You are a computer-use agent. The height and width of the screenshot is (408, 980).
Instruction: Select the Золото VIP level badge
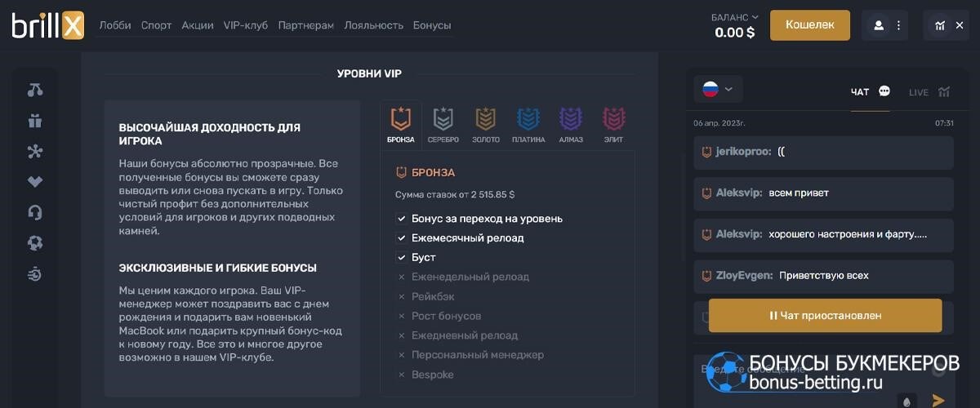click(x=486, y=125)
